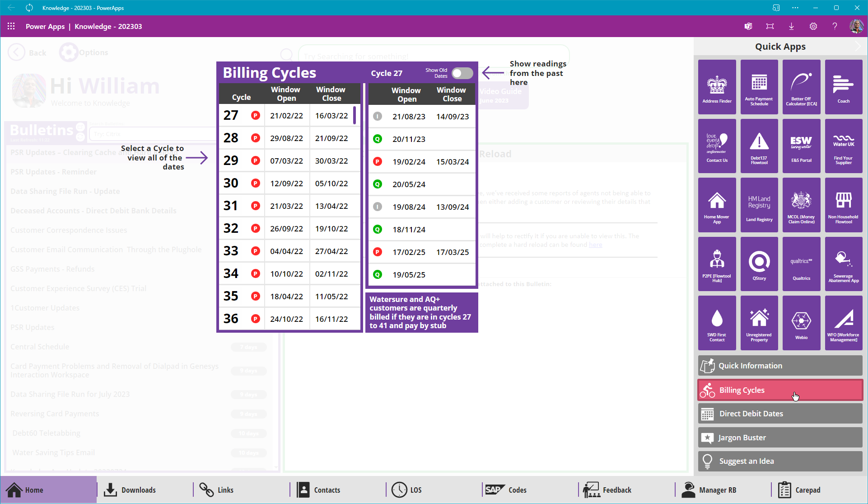Open the Direct Debit Dates section
868x504 pixels.
pyautogui.click(x=780, y=414)
